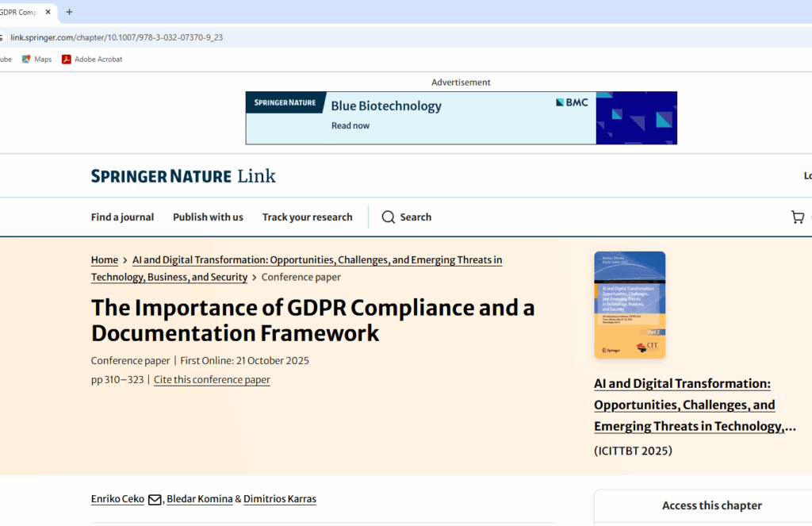This screenshot has width=812, height=526.
Task: Click the shopping cart icon
Action: pyautogui.click(x=798, y=217)
